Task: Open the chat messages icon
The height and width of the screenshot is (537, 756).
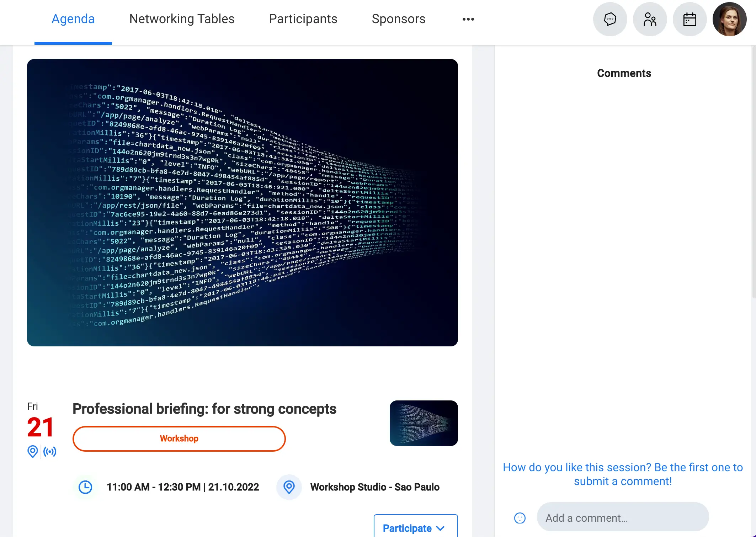Action: click(610, 19)
